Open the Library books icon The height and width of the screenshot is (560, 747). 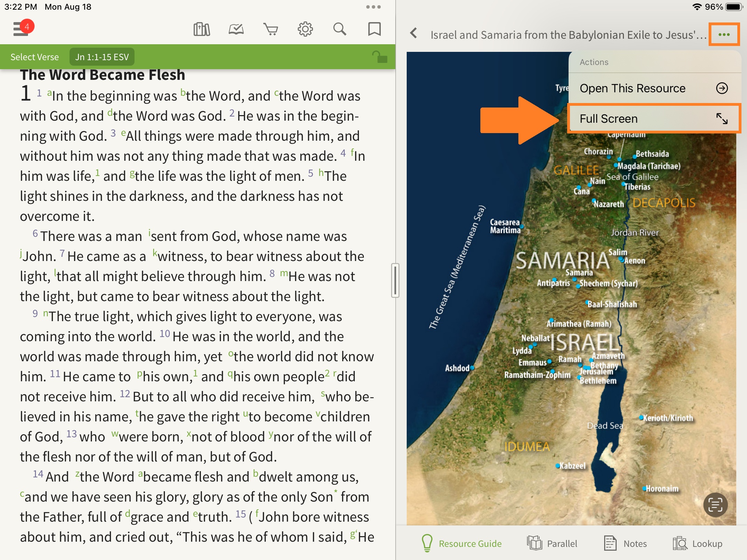click(202, 29)
